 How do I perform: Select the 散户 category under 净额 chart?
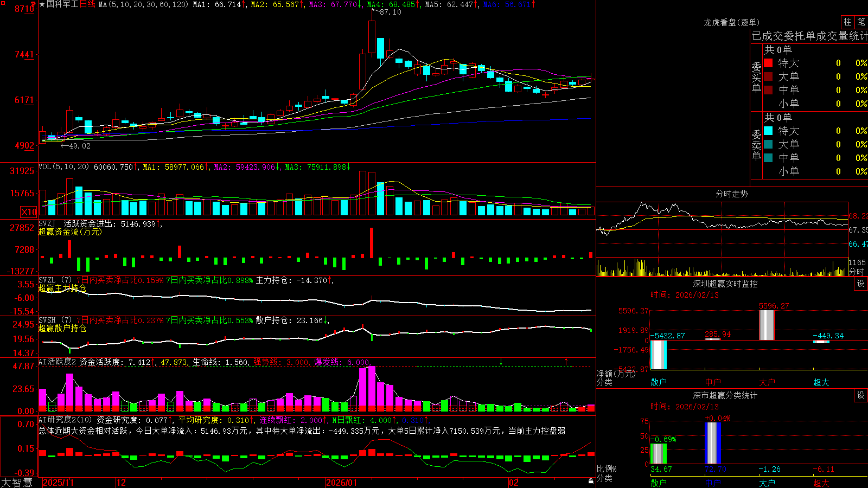click(x=659, y=382)
